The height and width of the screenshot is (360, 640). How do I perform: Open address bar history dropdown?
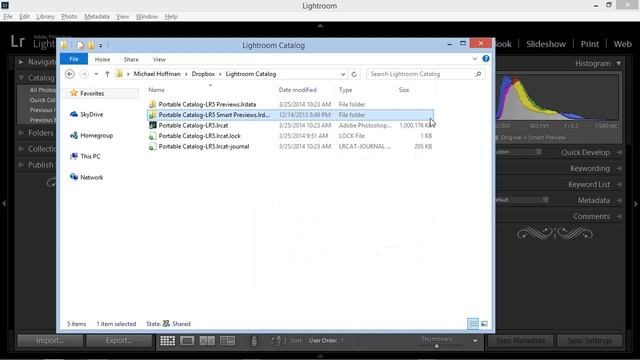[342, 74]
